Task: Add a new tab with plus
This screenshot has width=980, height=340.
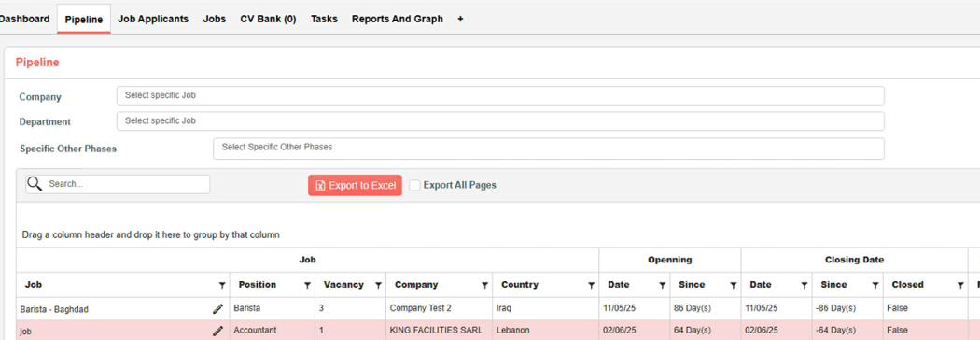Action: pos(461,19)
